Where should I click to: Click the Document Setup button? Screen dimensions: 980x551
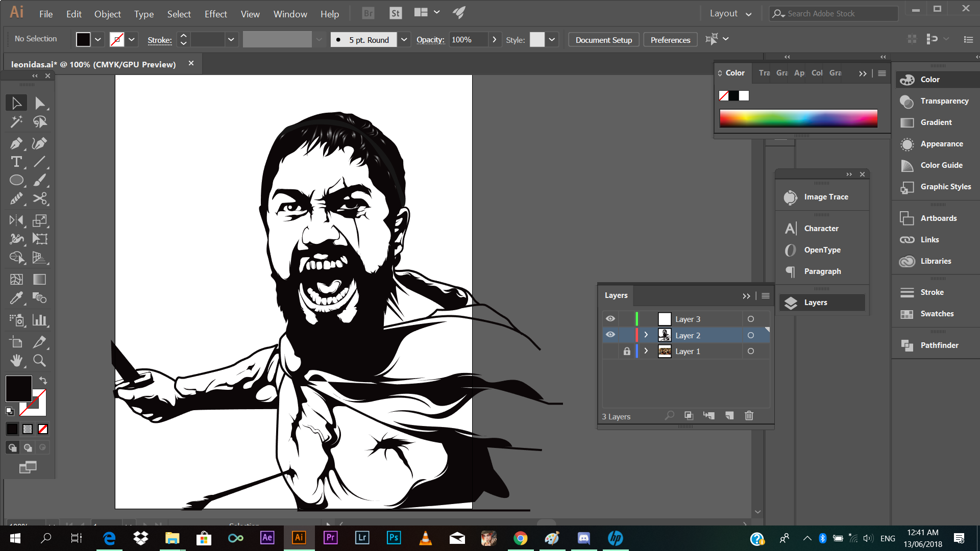[x=603, y=40]
